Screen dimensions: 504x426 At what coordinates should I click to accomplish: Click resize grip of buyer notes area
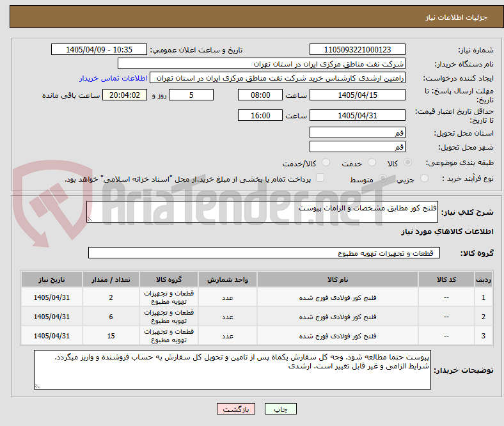click(x=37, y=386)
